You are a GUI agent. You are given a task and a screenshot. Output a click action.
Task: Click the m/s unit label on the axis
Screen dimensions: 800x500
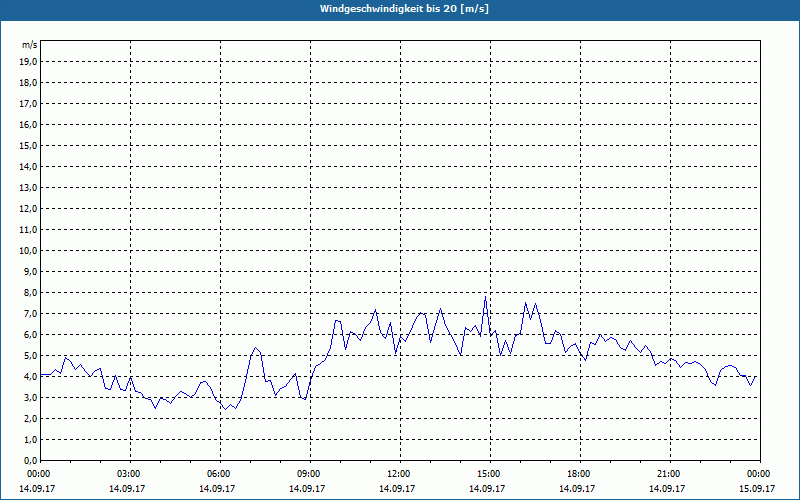coord(29,45)
